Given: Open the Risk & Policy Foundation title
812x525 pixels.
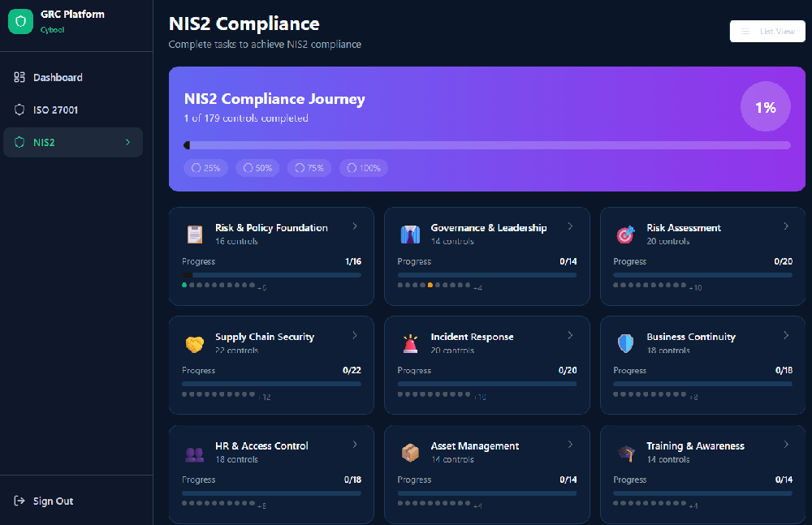Looking at the screenshot, I should (271, 228).
